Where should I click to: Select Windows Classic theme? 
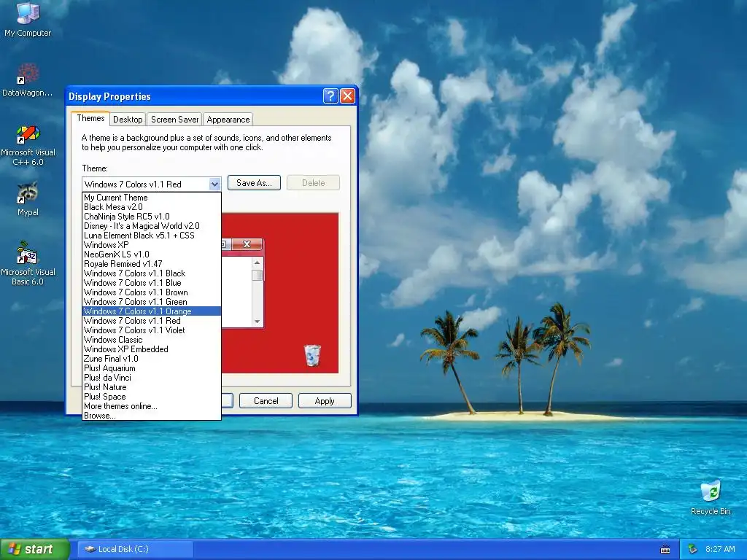tap(152, 340)
